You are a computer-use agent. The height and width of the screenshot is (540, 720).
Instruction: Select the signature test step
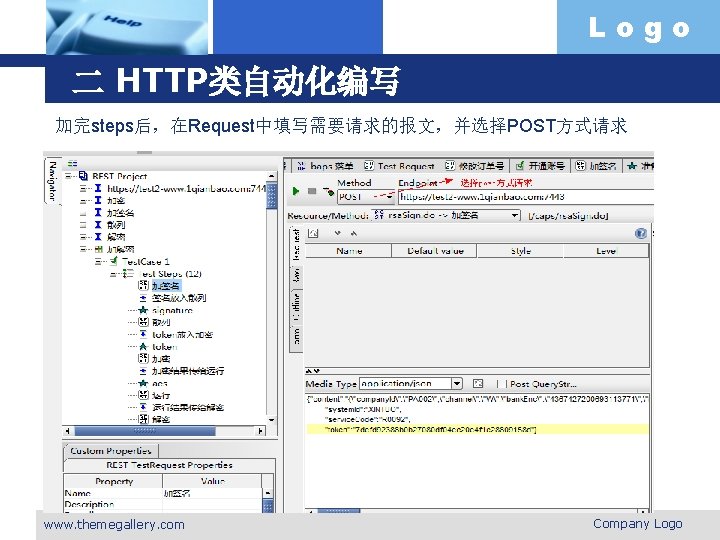172,310
